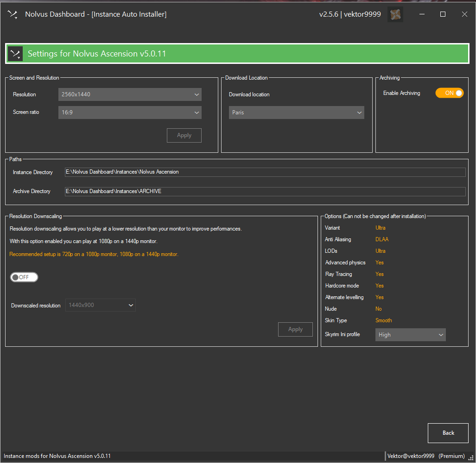Screen dimensions: 476x463
Task: Click the Nolvus logo in the green settings banner
Action: [x=15, y=54]
